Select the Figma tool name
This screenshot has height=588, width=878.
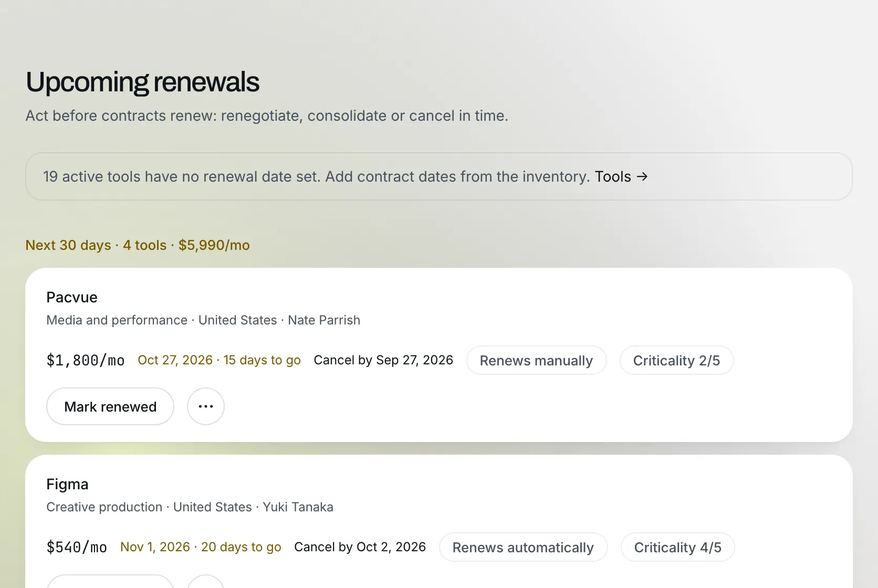point(67,484)
